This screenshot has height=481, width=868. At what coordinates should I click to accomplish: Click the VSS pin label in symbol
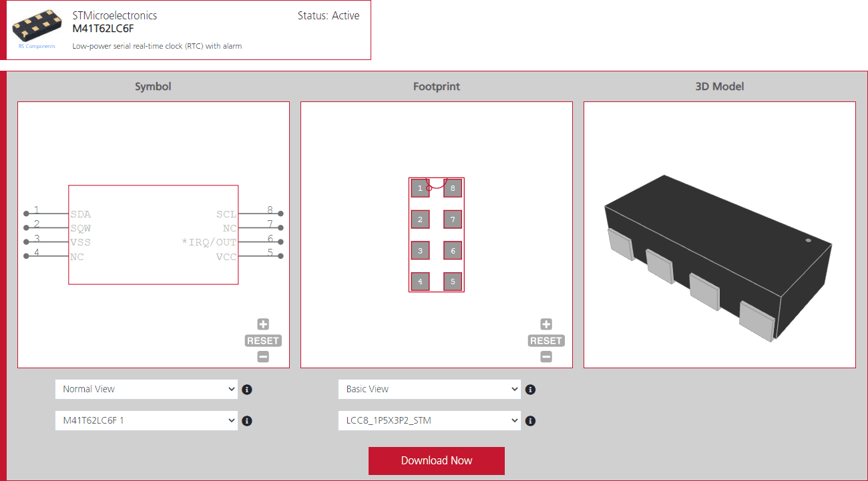[81, 242]
